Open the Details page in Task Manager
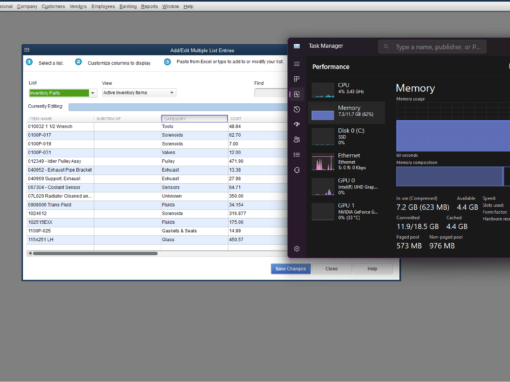The image size is (510, 382). tap(297, 155)
